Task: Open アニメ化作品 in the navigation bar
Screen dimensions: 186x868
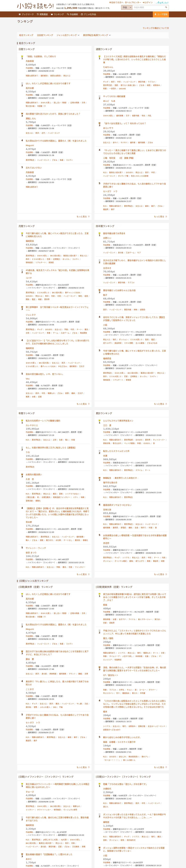Action: pyautogui.click(x=89, y=14)
